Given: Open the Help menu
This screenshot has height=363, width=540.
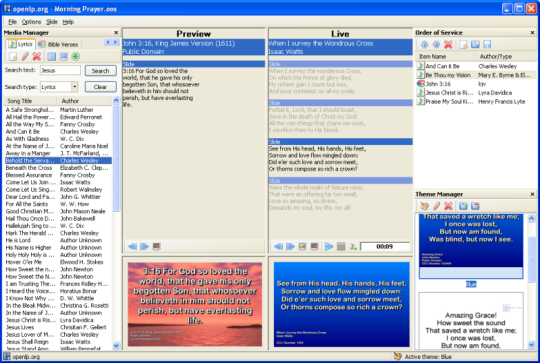Looking at the screenshot, I should (68, 22).
